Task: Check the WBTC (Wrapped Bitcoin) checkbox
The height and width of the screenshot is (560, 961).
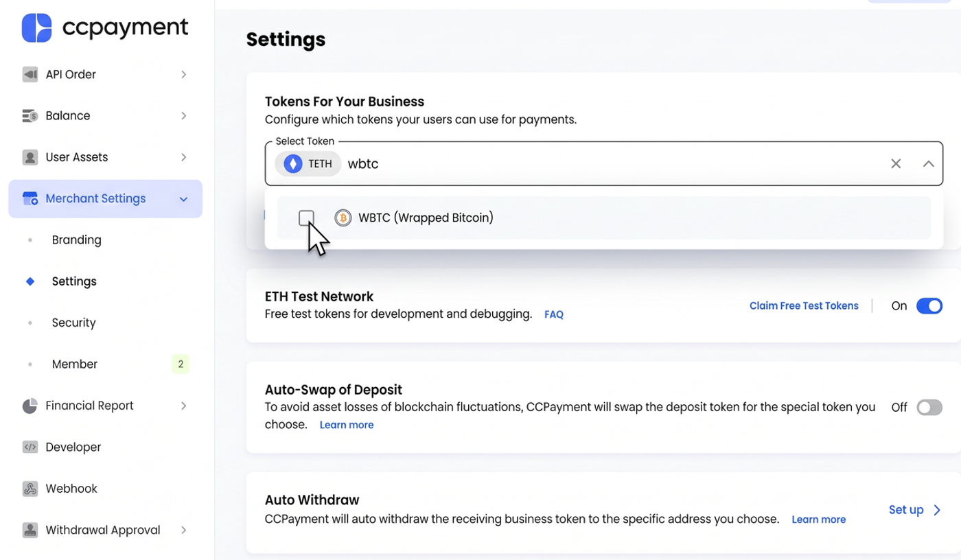Action: coord(307,218)
